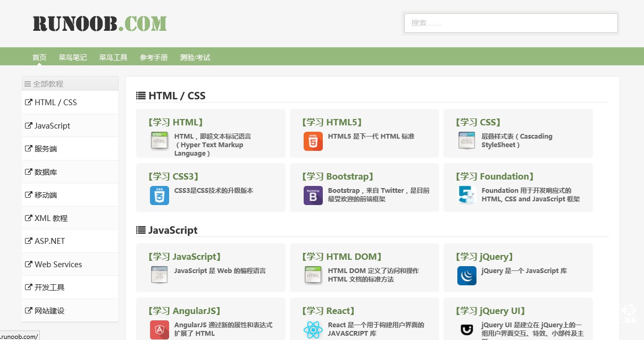Open the 测验/考试 navigation tab
The width and height of the screenshot is (644, 340).
(195, 57)
